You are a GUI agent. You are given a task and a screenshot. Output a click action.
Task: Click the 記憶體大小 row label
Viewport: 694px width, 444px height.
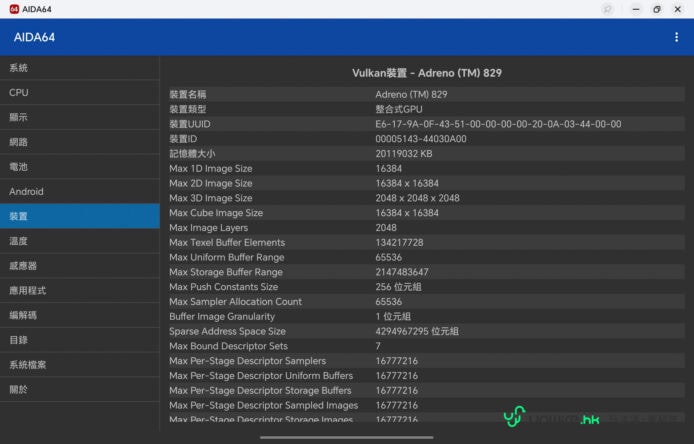(192, 154)
